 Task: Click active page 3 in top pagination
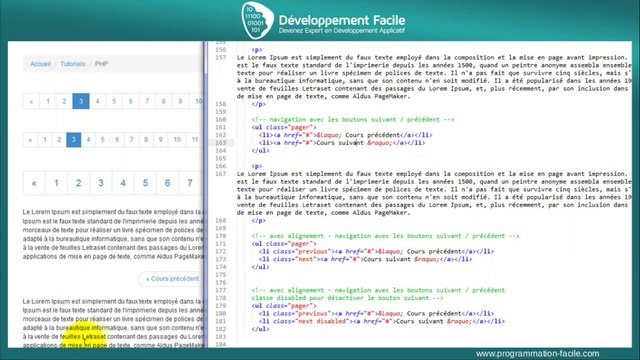tap(81, 101)
